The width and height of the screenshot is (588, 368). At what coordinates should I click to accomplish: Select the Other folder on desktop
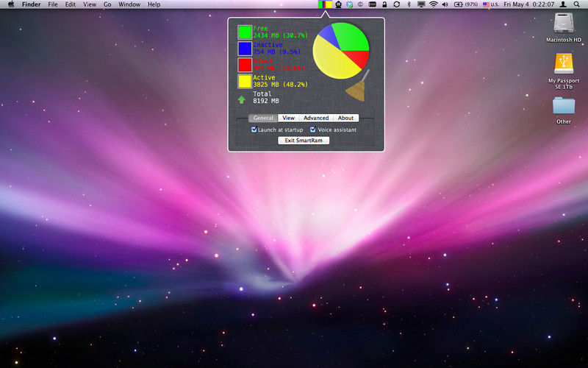tap(564, 105)
